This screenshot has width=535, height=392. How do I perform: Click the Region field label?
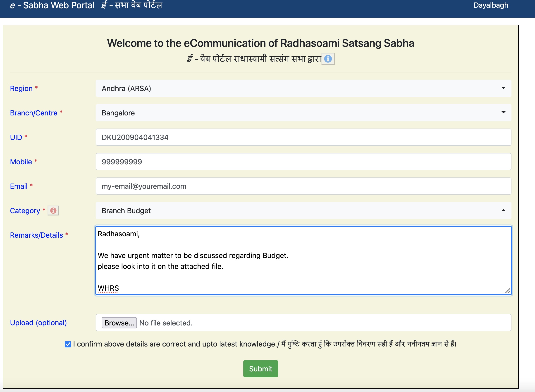click(21, 88)
